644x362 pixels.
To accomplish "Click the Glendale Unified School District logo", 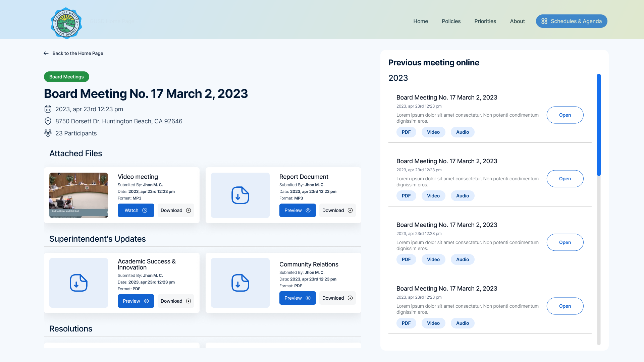I will coord(66,23).
